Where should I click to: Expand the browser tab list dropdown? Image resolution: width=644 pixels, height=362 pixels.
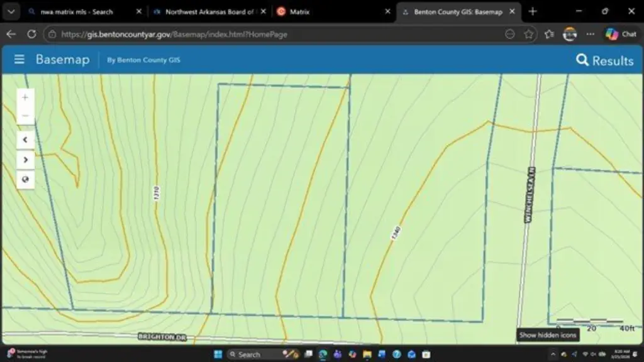coord(11,11)
